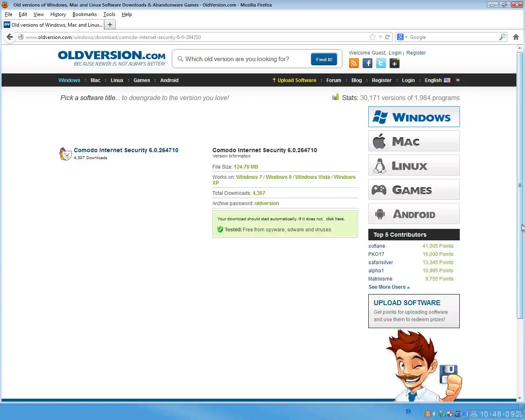Click the 'click here' download link
This screenshot has width=525, height=420.
(x=335, y=219)
